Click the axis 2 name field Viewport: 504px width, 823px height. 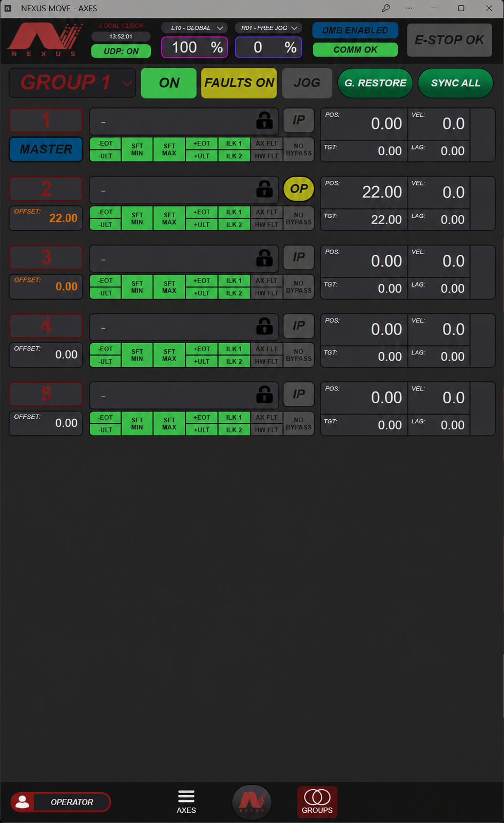184,190
